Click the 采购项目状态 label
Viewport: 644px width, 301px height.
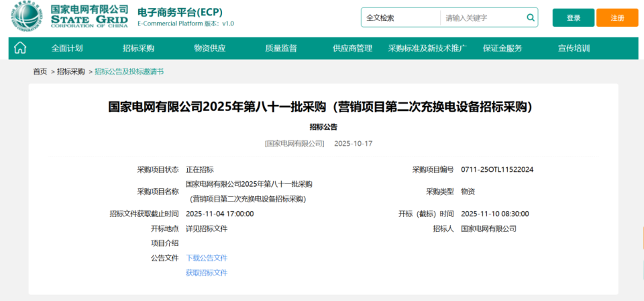pyautogui.click(x=158, y=169)
